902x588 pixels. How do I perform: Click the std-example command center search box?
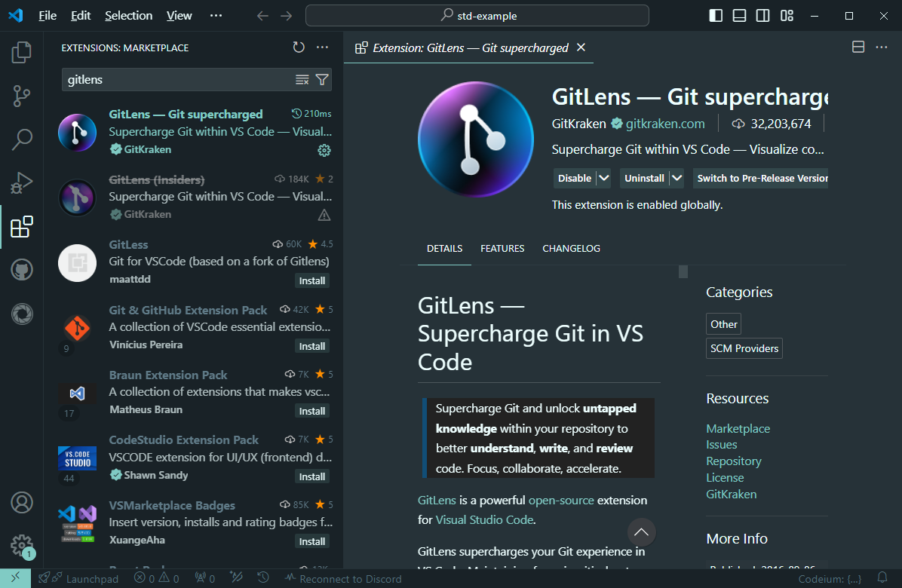[x=477, y=16]
